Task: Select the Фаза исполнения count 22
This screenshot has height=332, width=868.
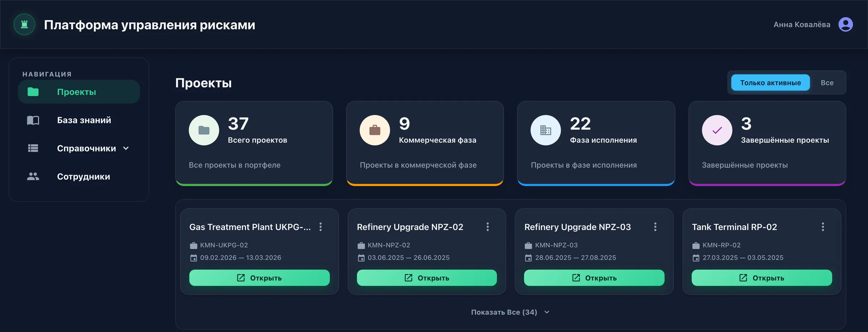Action: pos(580,124)
